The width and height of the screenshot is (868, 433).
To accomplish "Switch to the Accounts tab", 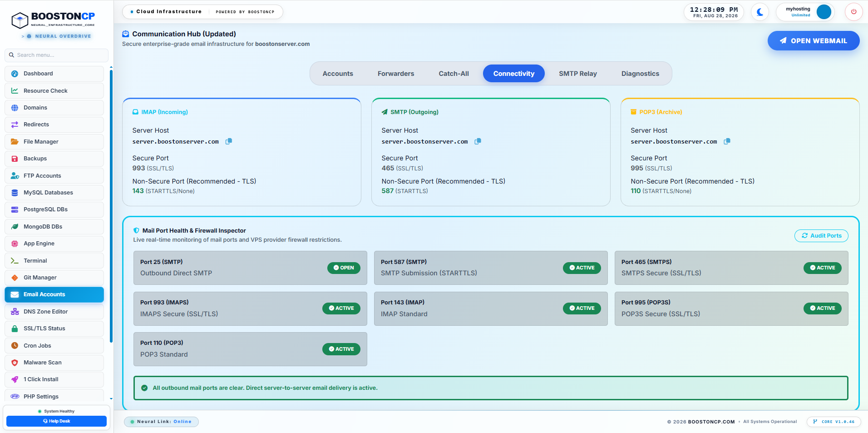I will pyautogui.click(x=338, y=74).
